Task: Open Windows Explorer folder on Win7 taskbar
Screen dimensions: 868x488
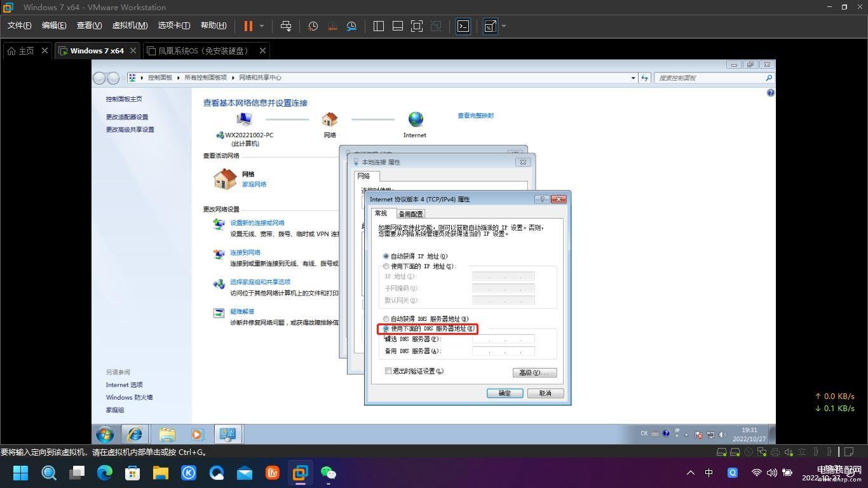Action: coord(167,435)
